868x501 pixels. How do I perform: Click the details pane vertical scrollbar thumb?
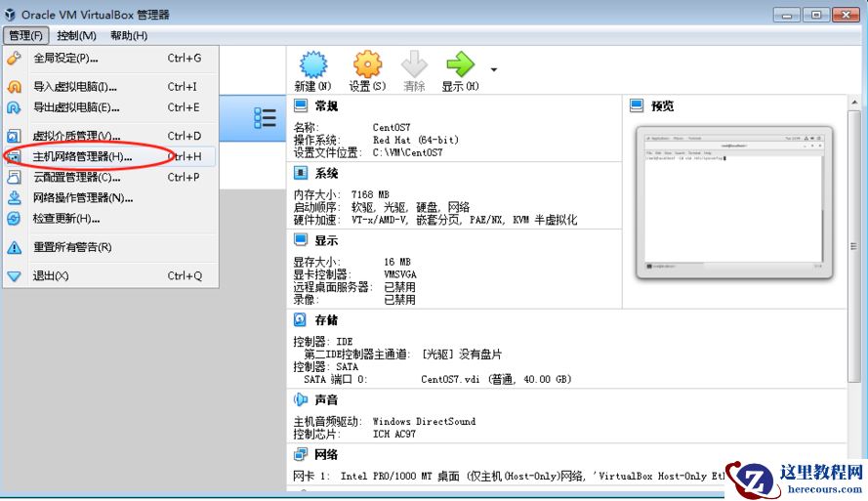853,246
